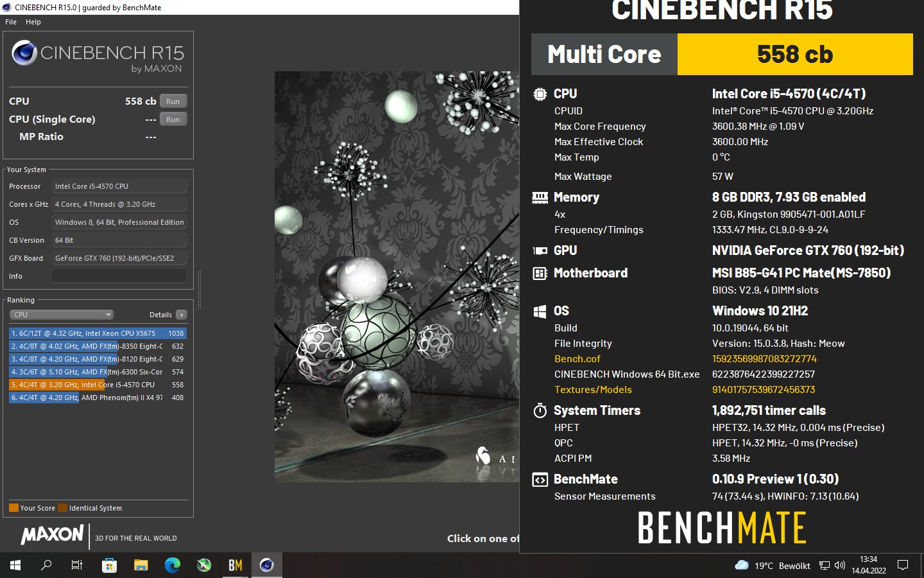Screen dimensions: 924x578
Task: Open the File menu
Action: [11, 22]
